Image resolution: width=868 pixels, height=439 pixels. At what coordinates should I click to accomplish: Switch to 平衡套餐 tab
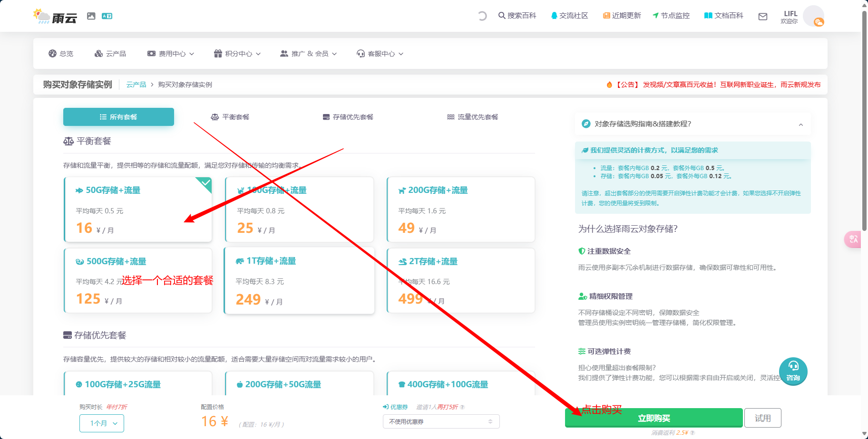[x=230, y=117]
